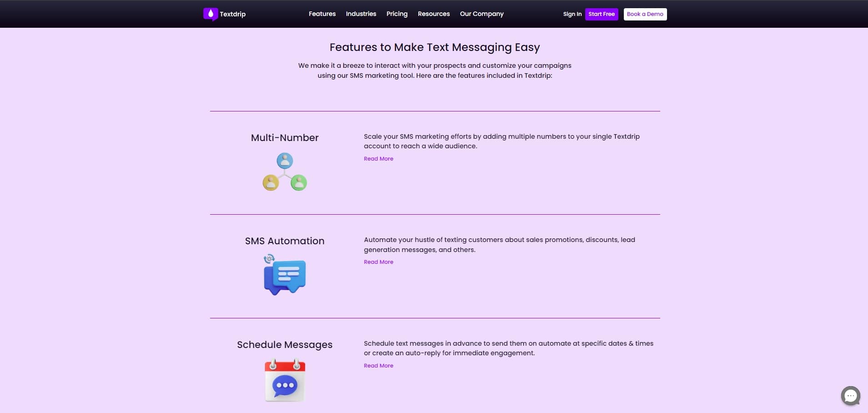The height and width of the screenshot is (413, 868).
Task: Click the chat support bubble icon
Action: pos(850,396)
